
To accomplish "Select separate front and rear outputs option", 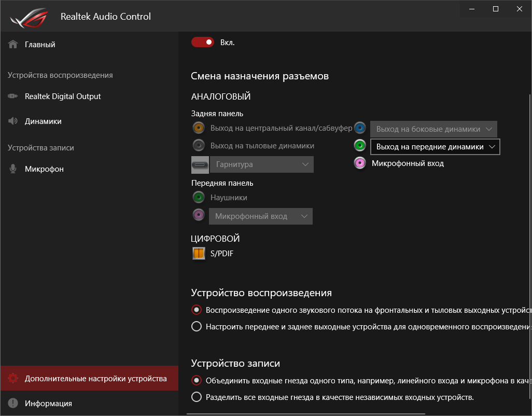I will 197,327.
